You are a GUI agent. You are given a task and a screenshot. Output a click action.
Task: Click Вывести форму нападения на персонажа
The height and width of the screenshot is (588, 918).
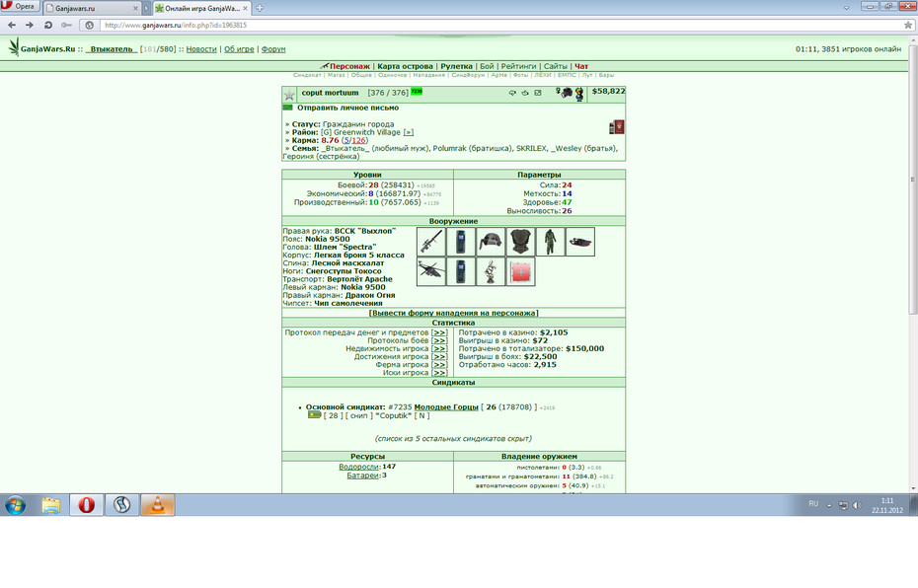[x=454, y=313]
